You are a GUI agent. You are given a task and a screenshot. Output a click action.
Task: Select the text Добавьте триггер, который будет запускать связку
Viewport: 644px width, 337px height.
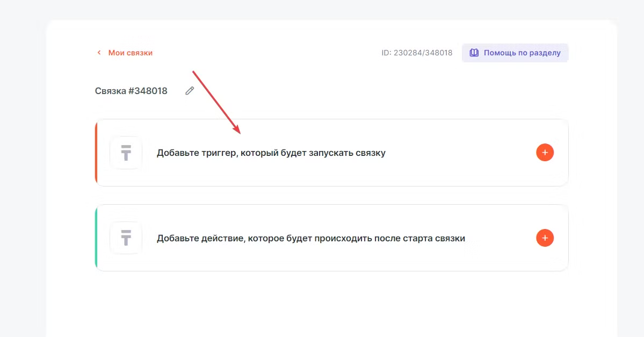coord(271,153)
